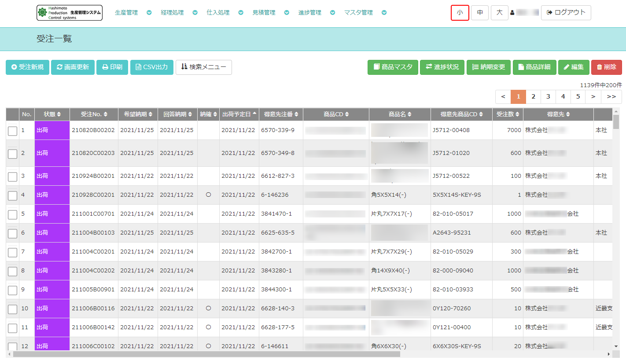The width and height of the screenshot is (626, 364).
Task: Click the ログアウト button
Action: click(x=566, y=13)
